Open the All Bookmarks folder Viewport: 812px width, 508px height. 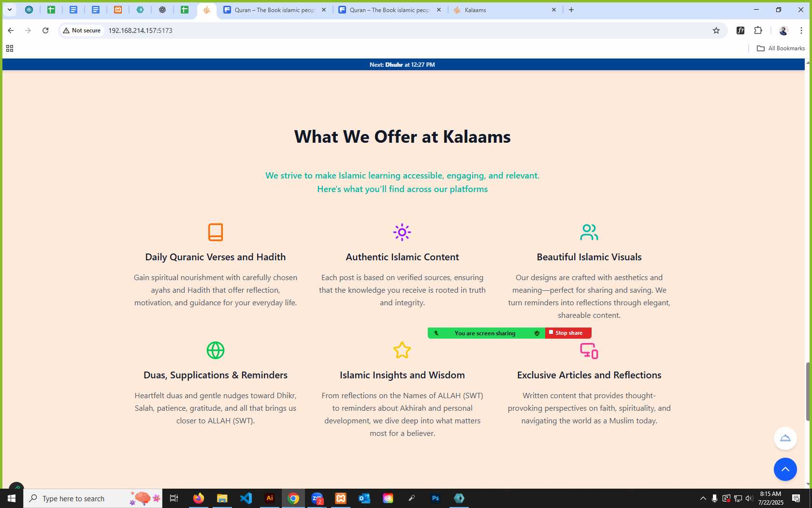click(781, 48)
